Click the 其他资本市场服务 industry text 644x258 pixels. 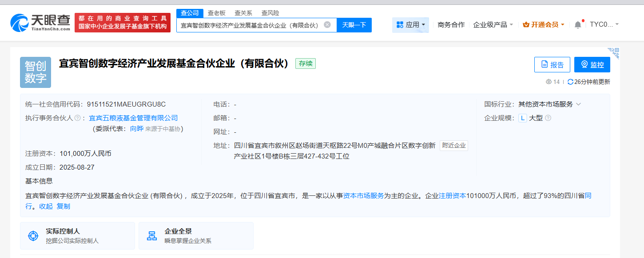[545, 104]
